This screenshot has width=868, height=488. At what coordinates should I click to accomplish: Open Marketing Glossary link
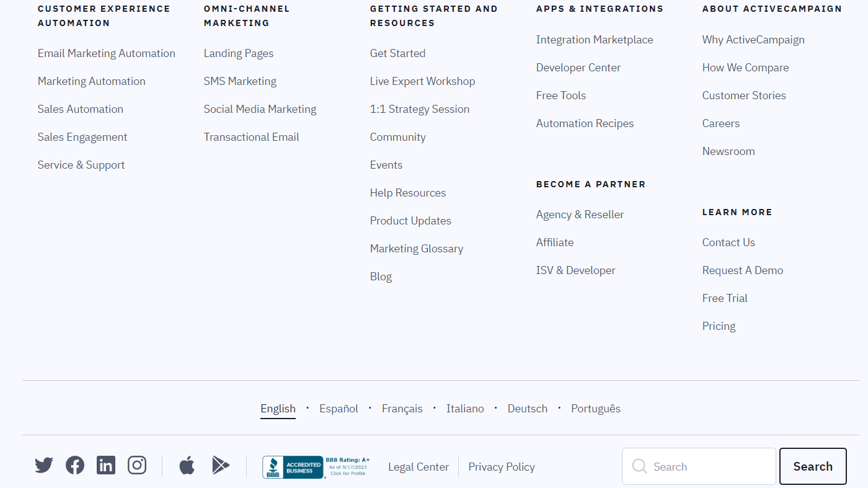(x=417, y=249)
